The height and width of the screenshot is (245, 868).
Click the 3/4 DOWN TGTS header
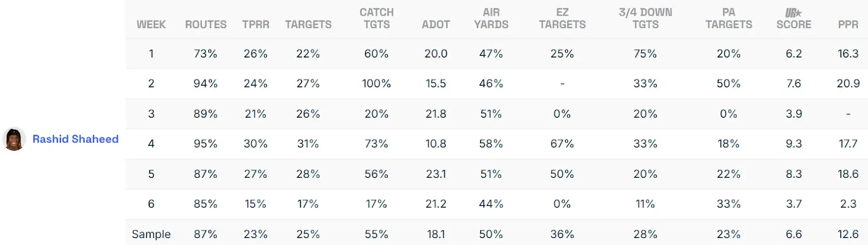point(645,18)
